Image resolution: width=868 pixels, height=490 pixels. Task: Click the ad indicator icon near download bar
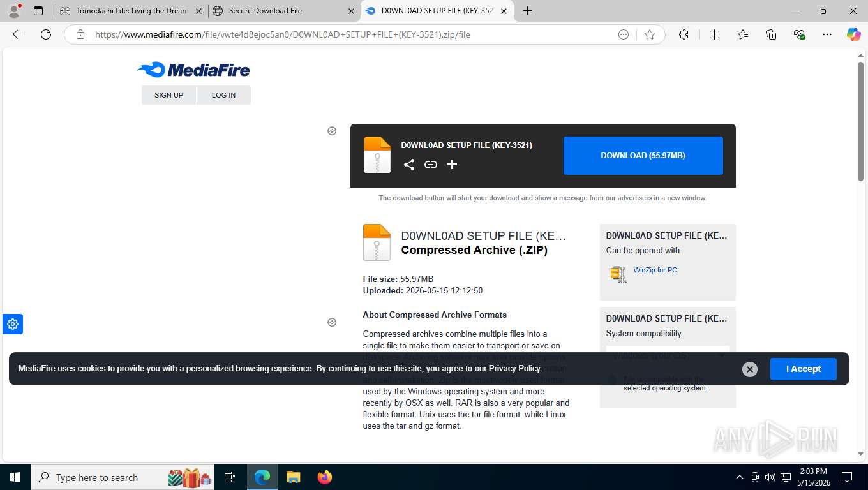pos(332,131)
